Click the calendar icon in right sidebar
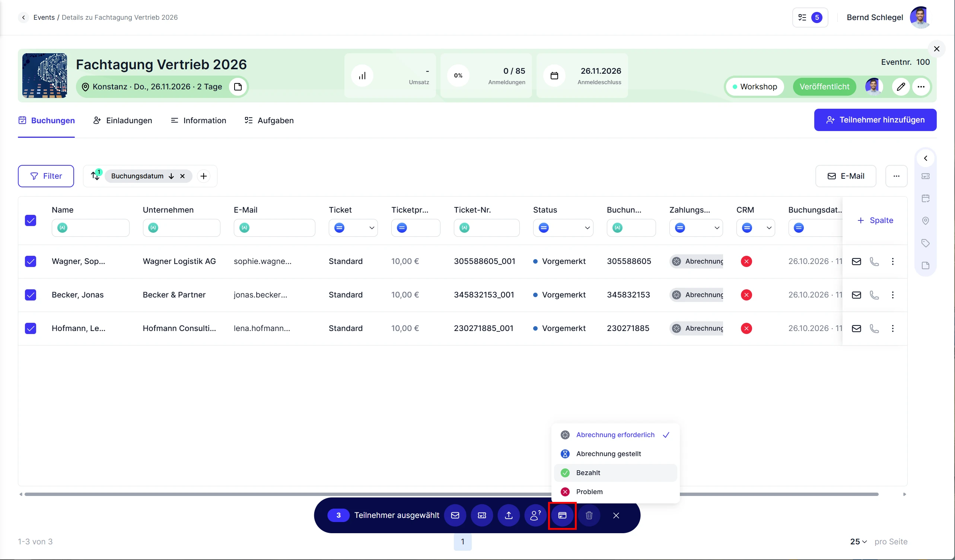Screen dimensions: 955x560 click(x=926, y=198)
